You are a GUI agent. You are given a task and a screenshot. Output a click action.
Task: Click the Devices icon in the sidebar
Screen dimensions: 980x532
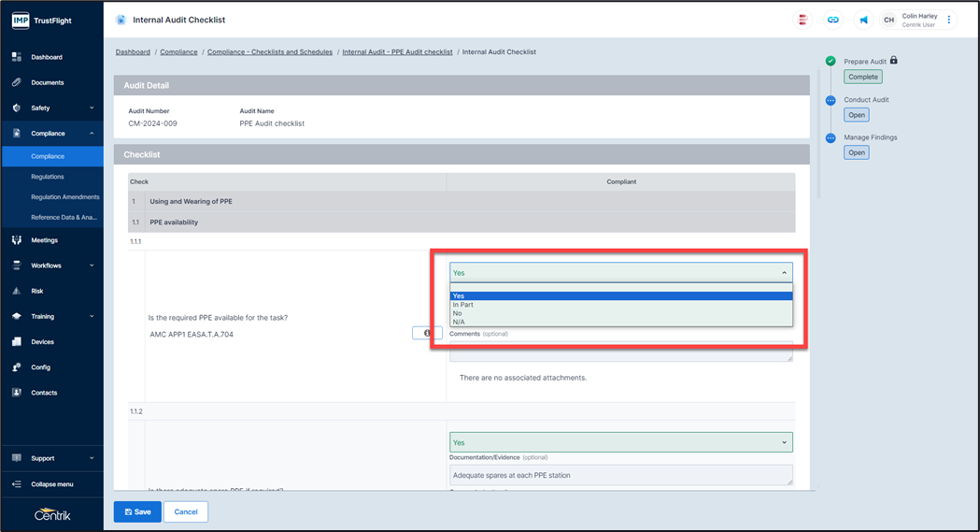click(x=17, y=342)
